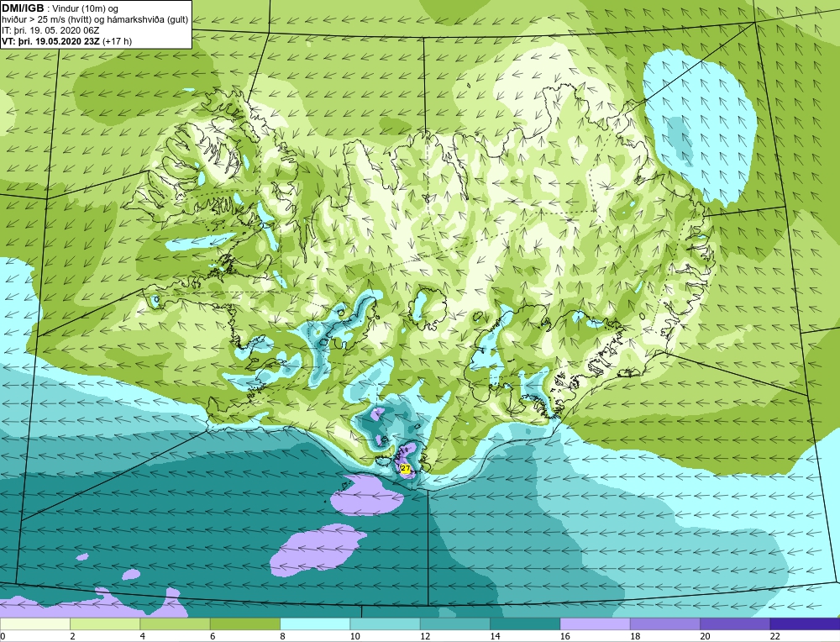
Task: Click the scale label 14
Action: 496,636
